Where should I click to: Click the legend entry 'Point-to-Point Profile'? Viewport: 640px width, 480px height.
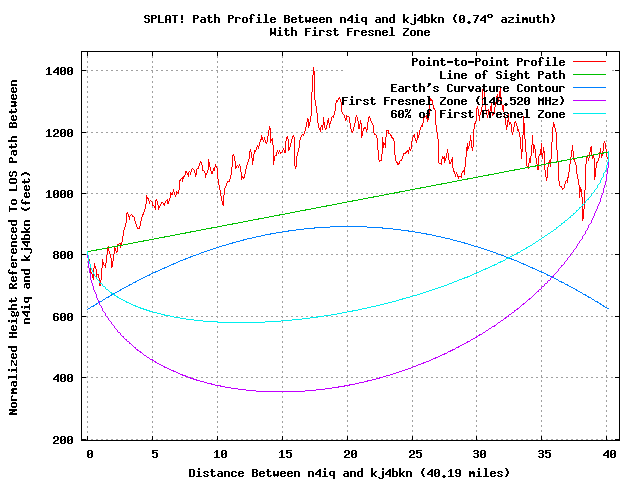(x=488, y=62)
